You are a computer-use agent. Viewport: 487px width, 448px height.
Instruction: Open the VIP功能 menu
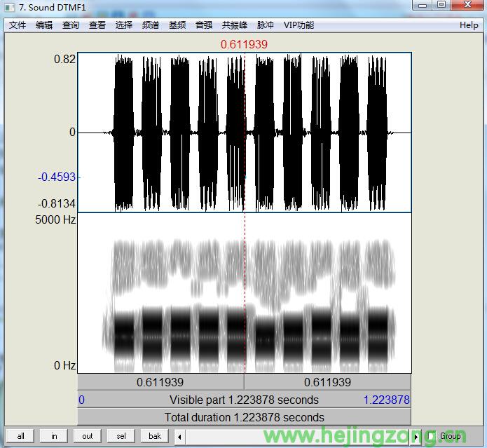(299, 25)
